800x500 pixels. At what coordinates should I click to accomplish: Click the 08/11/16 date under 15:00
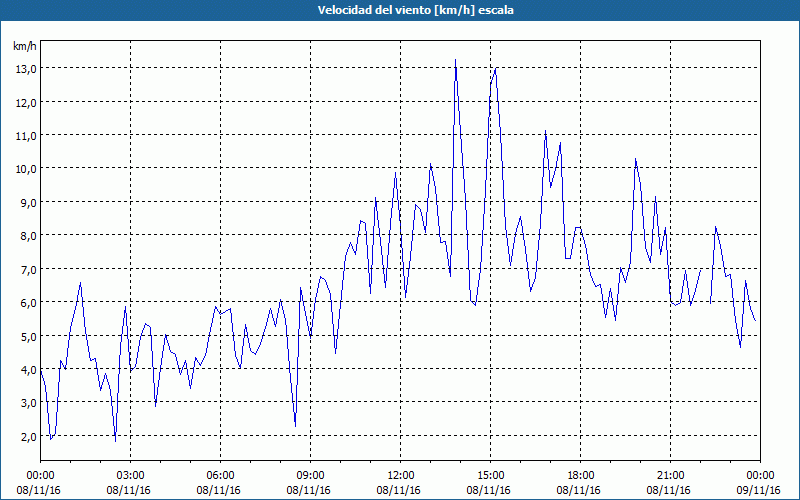(x=488, y=490)
